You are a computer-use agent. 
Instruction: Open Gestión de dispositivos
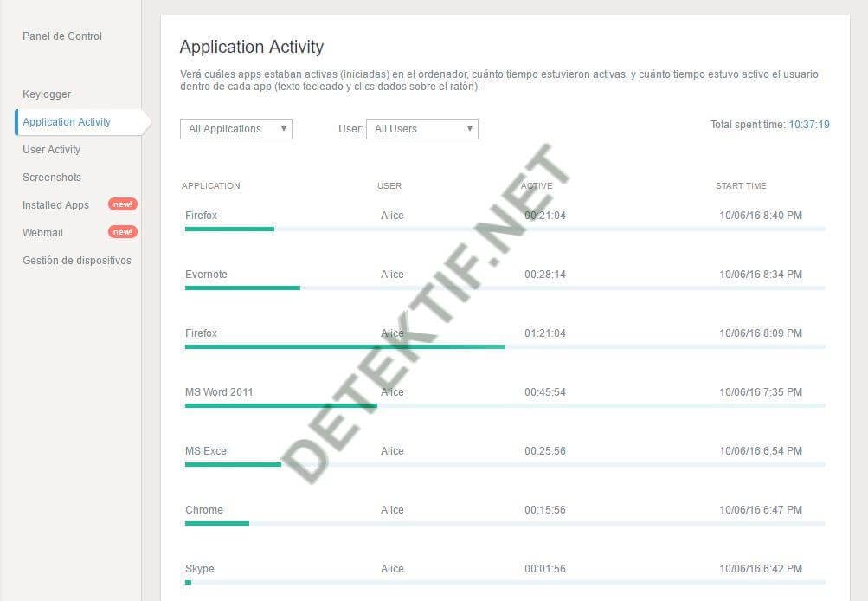(77, 261)
